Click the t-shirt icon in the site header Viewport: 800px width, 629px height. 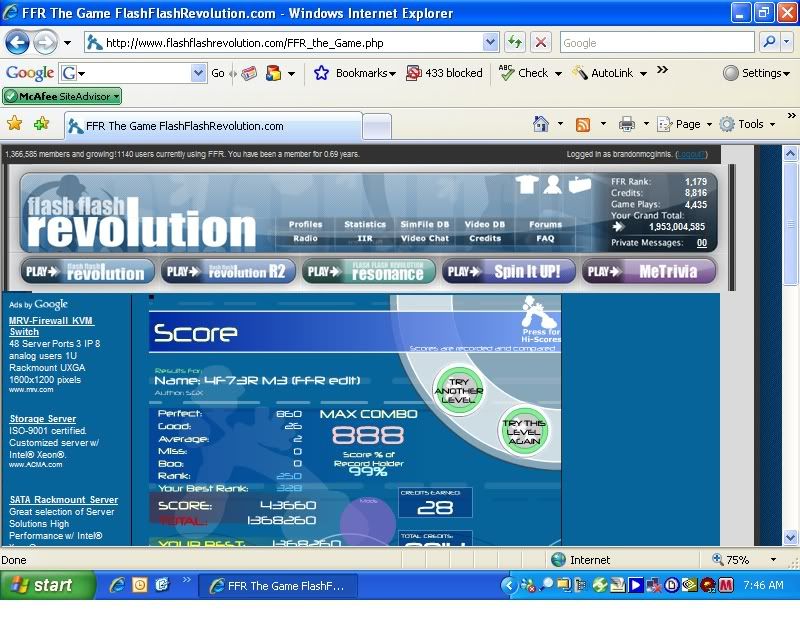pyautogui.click(x=527, y=184)
